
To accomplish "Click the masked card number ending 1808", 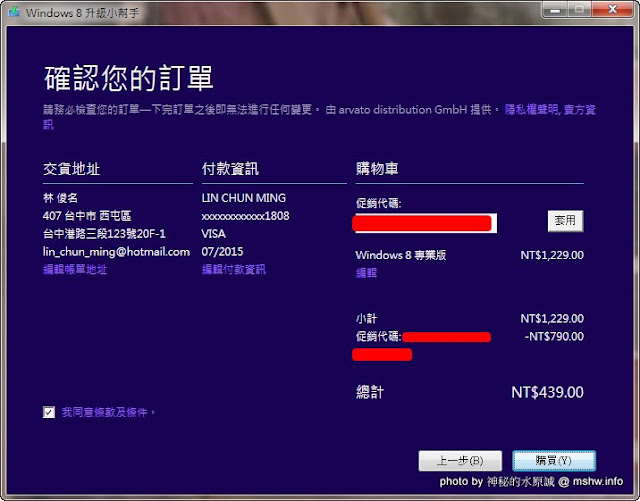I will click(x=245, y=216).
